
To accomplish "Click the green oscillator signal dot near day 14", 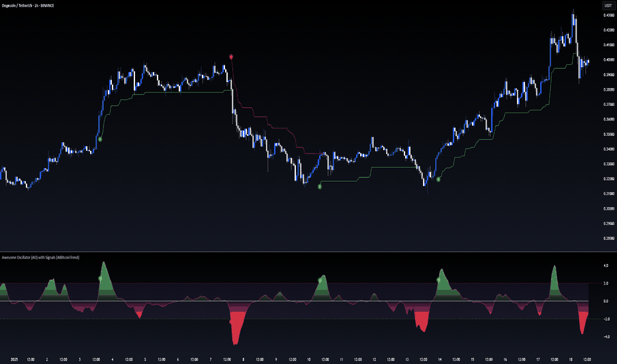I will 438,280.
